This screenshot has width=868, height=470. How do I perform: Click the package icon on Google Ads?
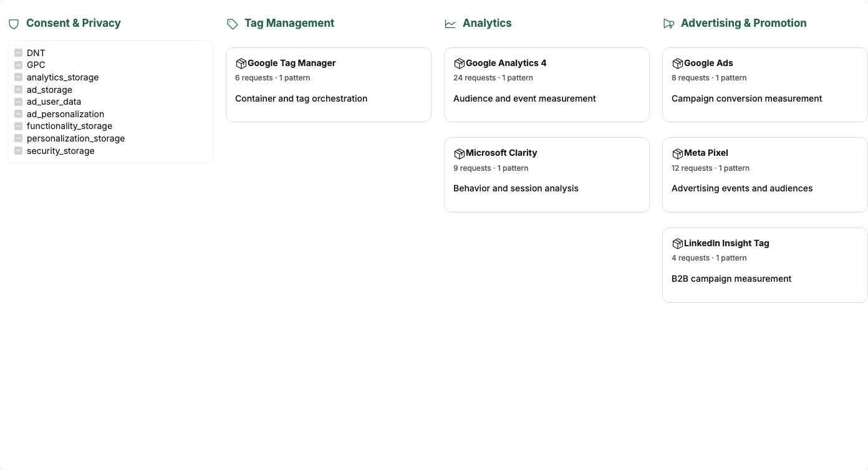(x=677, y=64)
